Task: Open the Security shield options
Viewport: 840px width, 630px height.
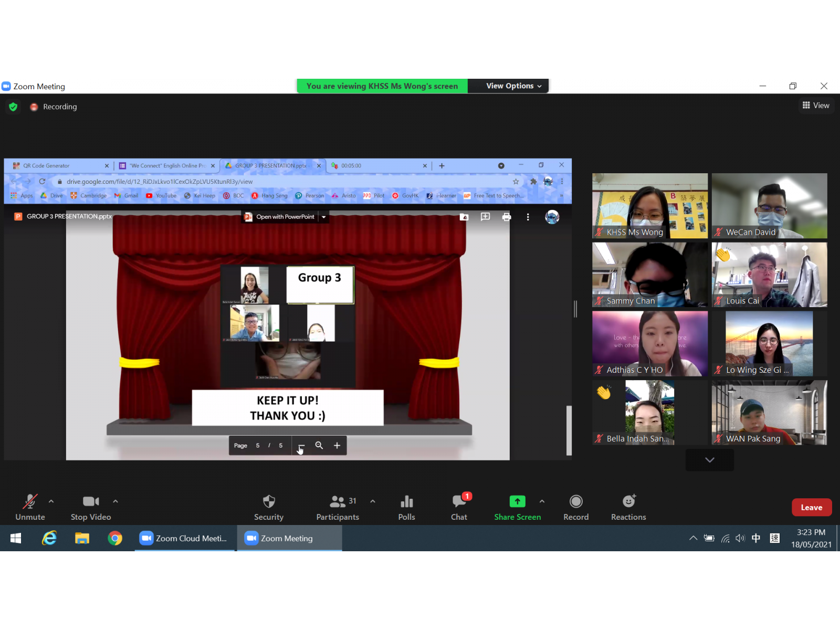Action: (268, 507)
